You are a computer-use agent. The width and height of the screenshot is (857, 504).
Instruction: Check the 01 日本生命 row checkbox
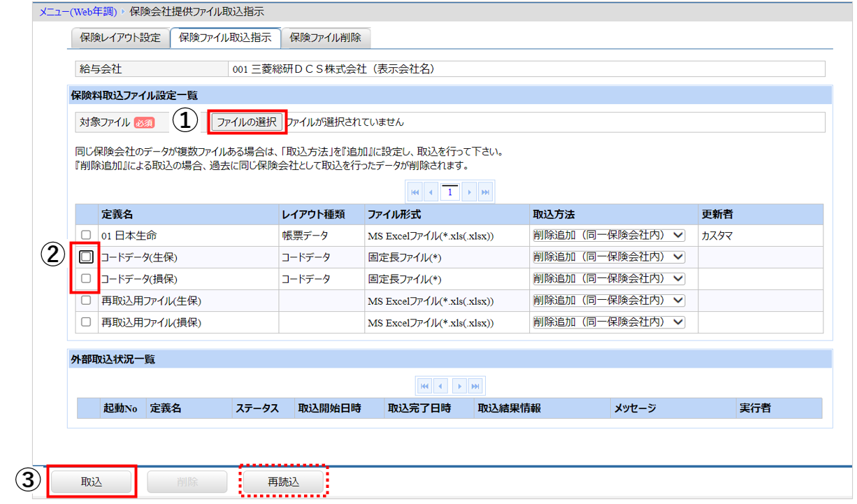pos(86,235)
